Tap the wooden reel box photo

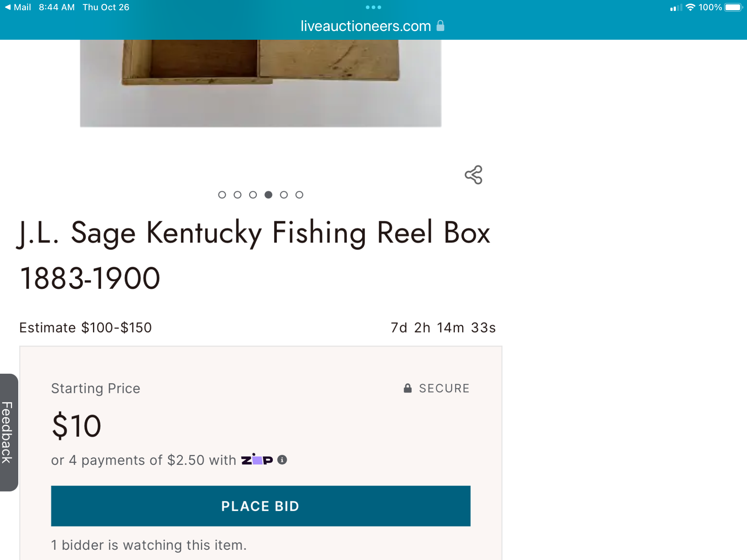pos(260,83)
